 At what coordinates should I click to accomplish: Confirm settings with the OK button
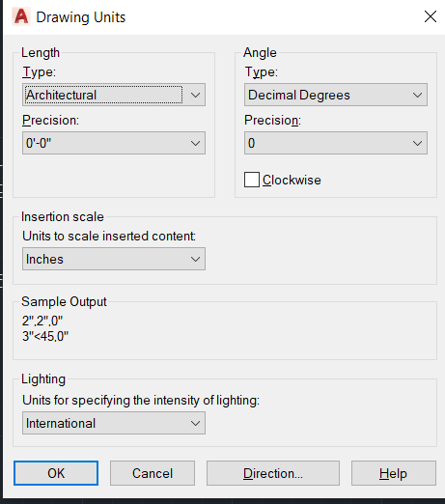56,473
